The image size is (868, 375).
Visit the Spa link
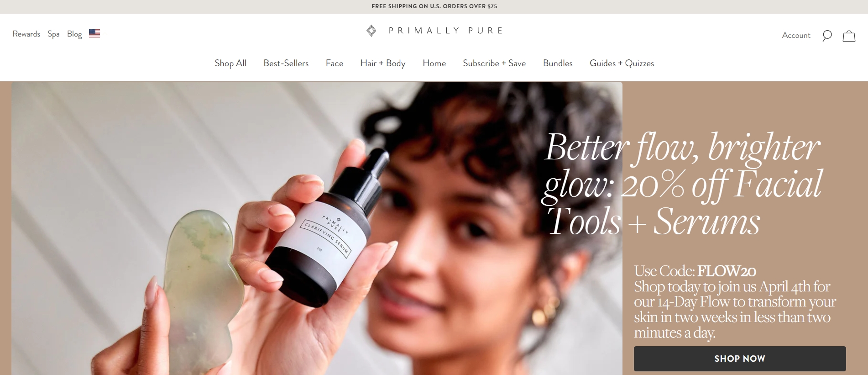point(53,34)
